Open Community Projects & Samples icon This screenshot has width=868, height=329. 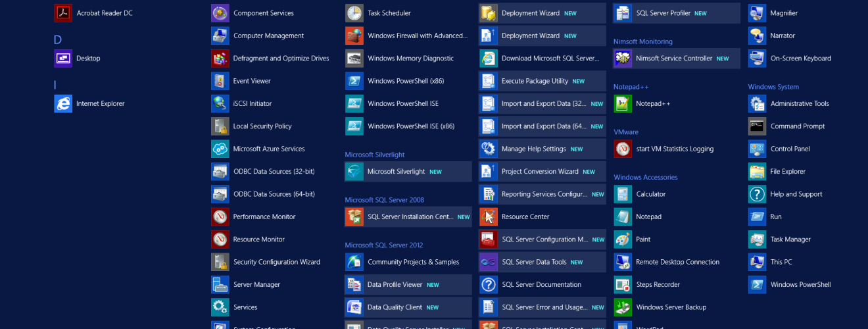[x=354, y=262]
